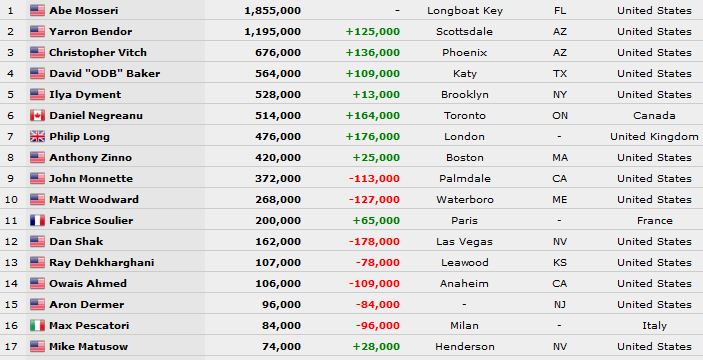The width and height of the screenshot is (703, 360).
Task: Click the US flag beside Yarron Bendor
Action: (x=37, y=31)
